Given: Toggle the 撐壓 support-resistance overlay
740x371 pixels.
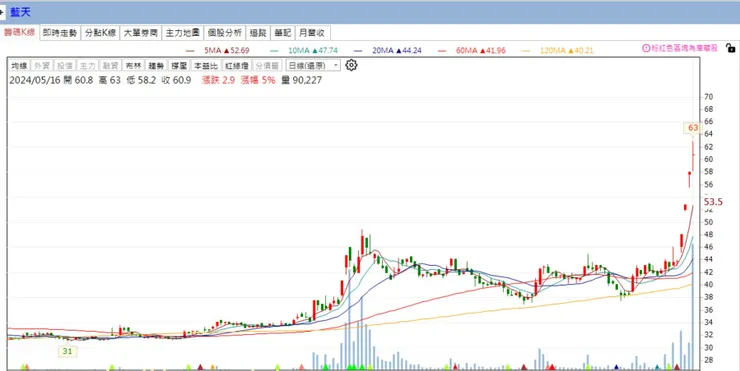Looking at the screenshot, I should point(179,66).
